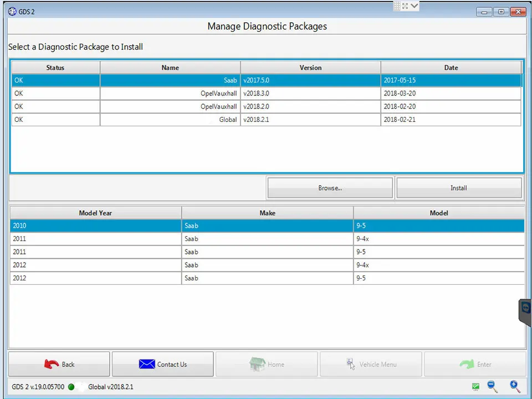Click the green status dot in status bar

(71, 387)
